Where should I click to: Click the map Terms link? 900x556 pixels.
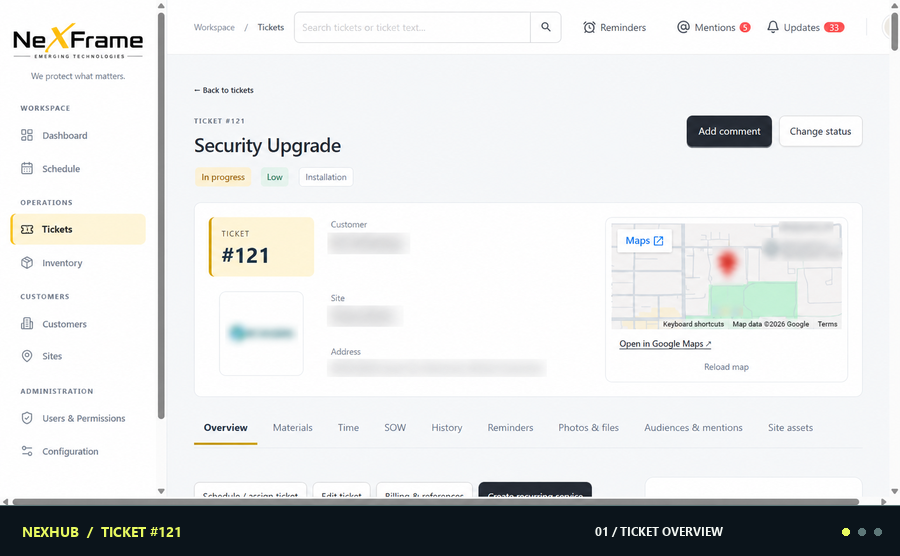(x=827, y=324)
